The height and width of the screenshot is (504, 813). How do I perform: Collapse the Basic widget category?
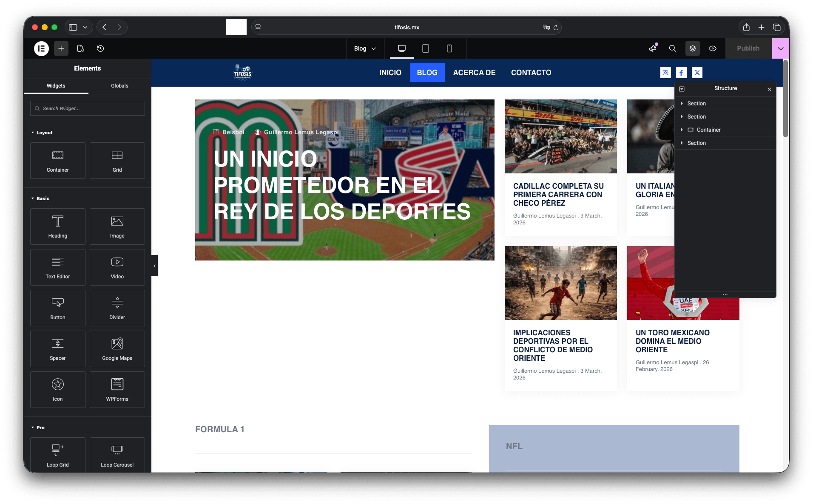pyautogui.click(x=40, y=198)
